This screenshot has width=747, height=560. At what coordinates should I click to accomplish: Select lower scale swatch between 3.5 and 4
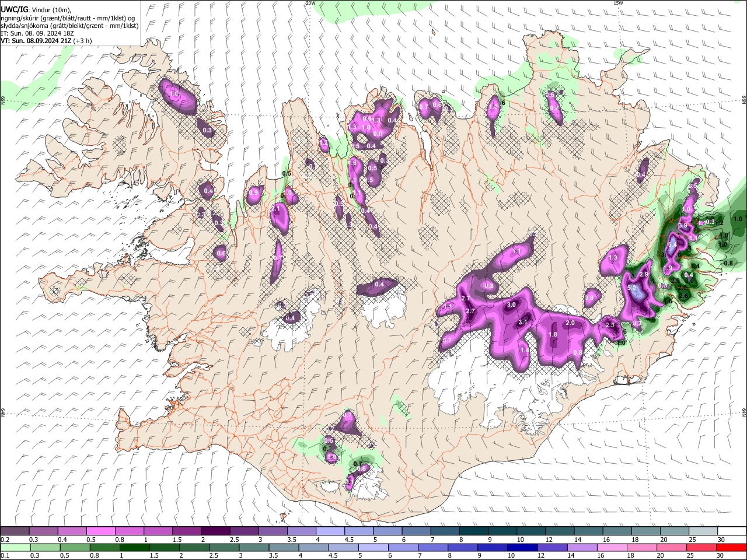pos(284,547)
